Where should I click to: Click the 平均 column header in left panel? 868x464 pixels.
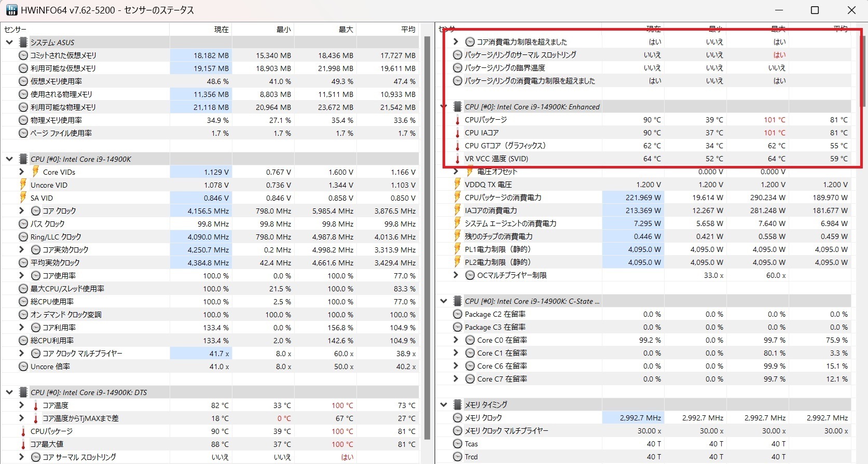click(388, 29)
